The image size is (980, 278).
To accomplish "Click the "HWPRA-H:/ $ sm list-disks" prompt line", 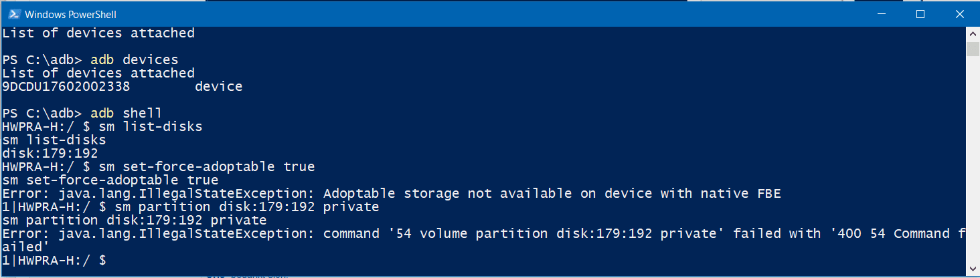I will [102, 126].
